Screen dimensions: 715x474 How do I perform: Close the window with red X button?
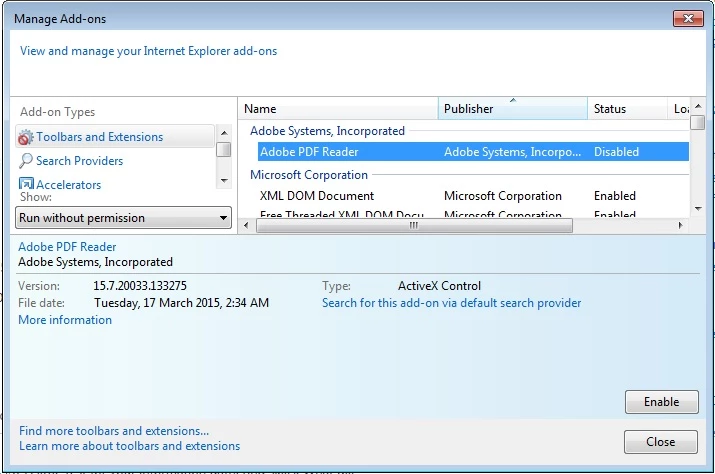pos(689,19)
